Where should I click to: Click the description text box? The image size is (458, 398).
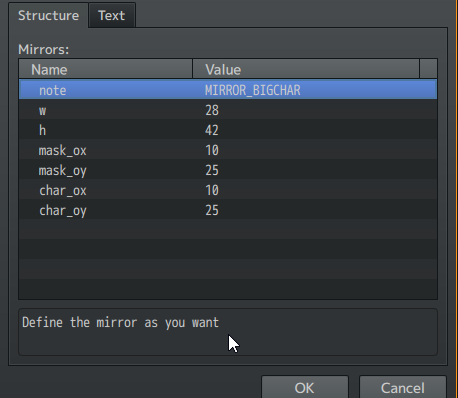(228, 332)
